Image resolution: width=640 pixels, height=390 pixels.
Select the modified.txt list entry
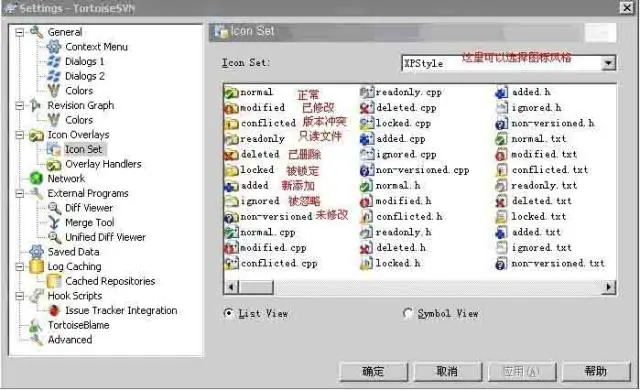click(536, 155)
